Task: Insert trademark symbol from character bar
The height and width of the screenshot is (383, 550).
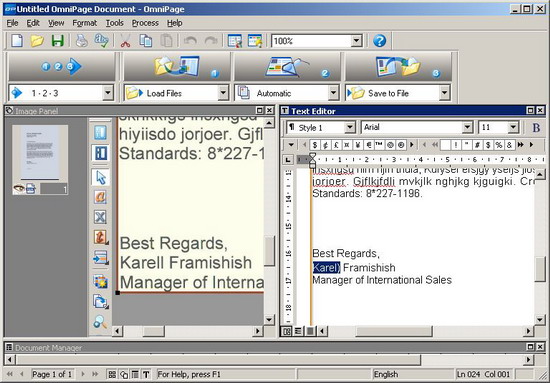Action: pos(379,145)
